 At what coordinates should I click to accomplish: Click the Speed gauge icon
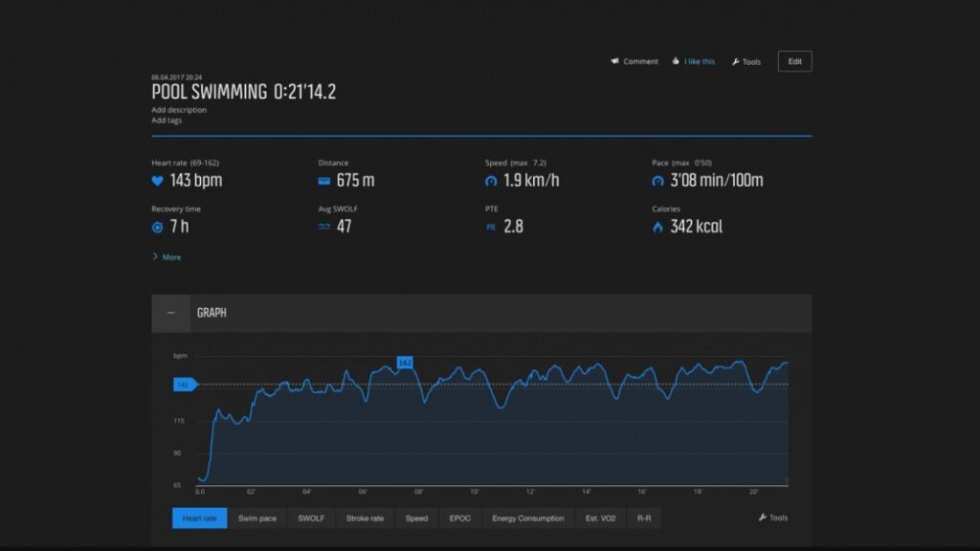click(492, 180)
